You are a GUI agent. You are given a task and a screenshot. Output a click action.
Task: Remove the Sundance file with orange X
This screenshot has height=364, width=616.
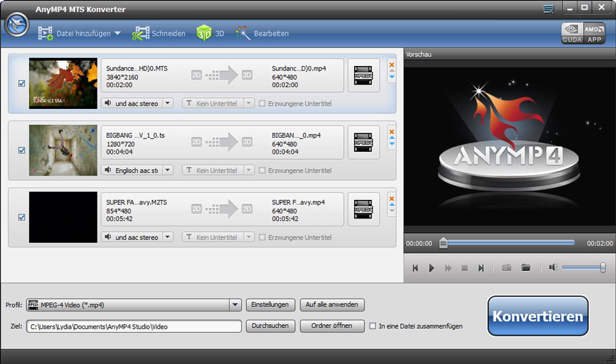391,65
